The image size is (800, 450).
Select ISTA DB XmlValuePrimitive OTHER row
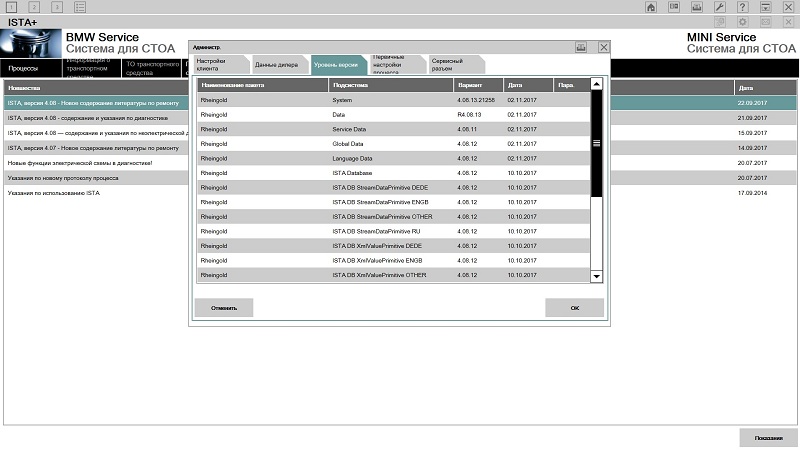point(393,274)
